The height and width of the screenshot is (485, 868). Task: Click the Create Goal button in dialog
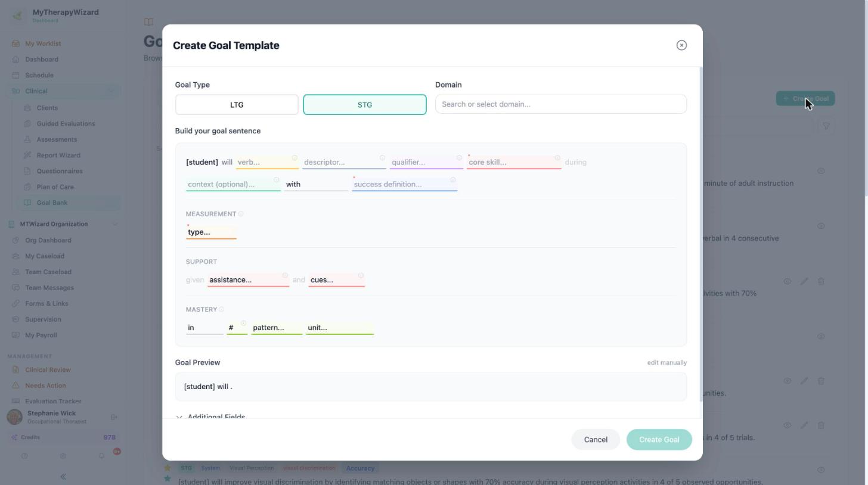(659, 440)
